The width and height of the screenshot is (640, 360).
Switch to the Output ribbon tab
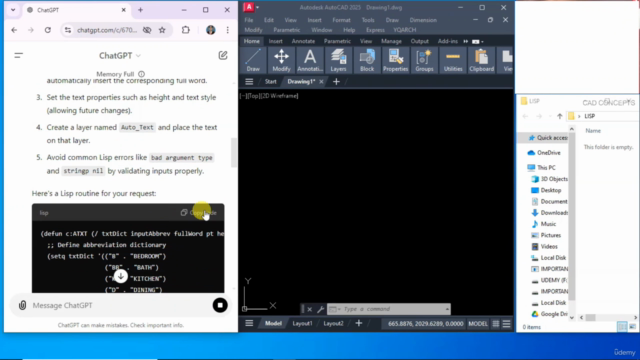[420, 41]
